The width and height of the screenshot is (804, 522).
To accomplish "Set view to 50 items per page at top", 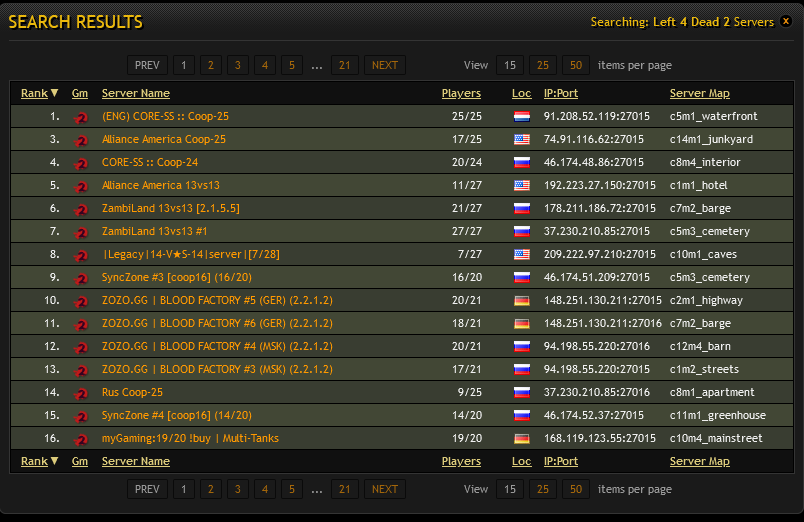I will click(575, 65).
